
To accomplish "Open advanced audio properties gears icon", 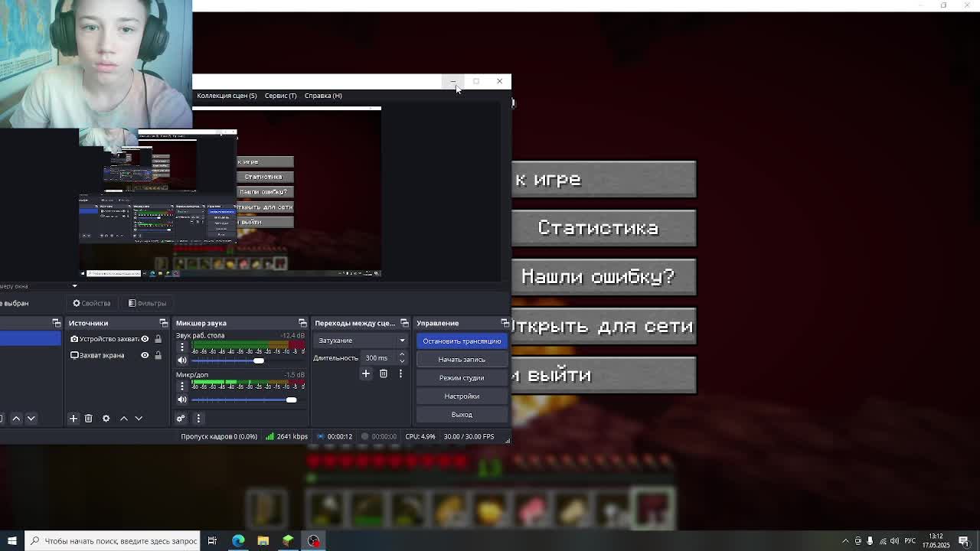I will pyautogui.click(x=181, y=418).
